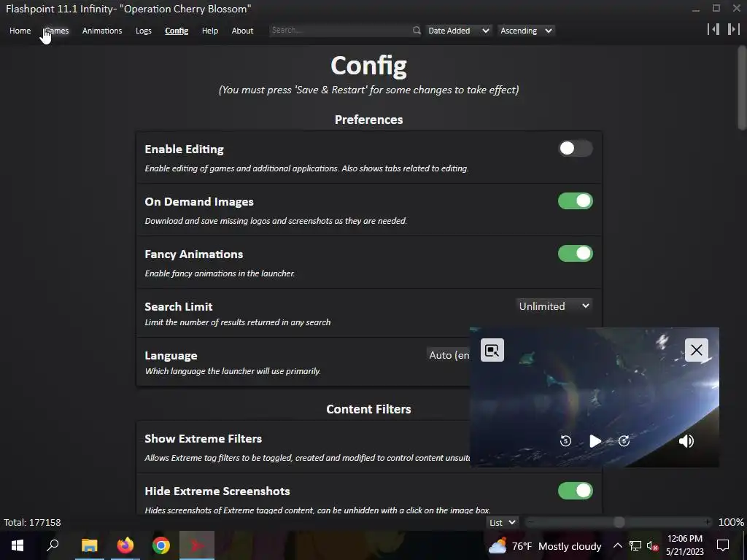
Task: Launch Google Chrome from the taskbar
Action: pos(161,545)
